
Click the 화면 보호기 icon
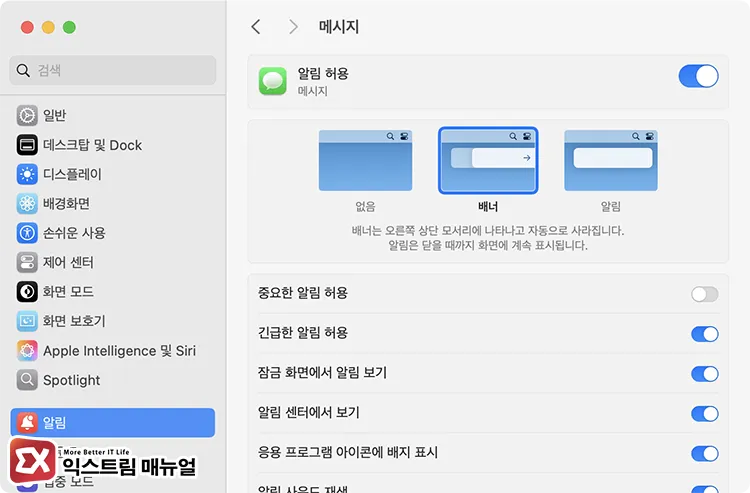(27, 321)
